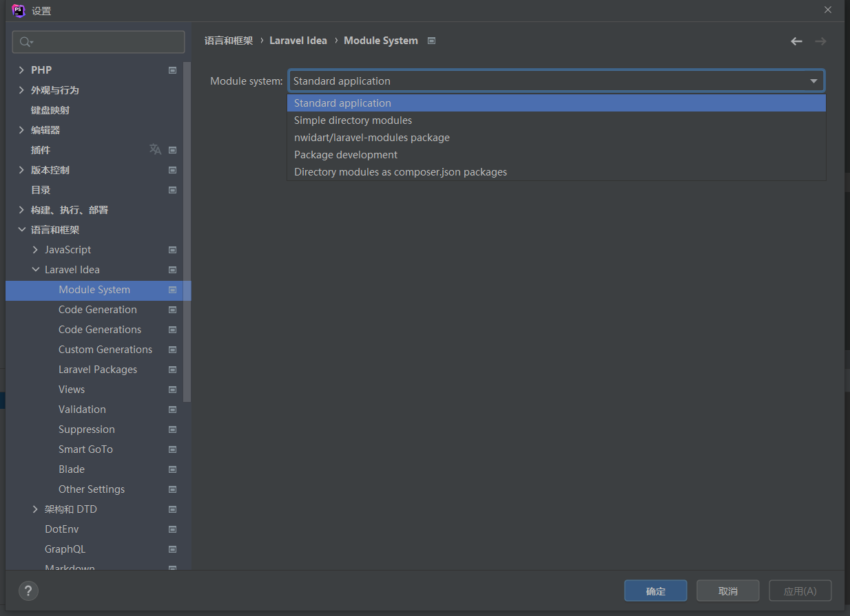850x616 pixels.
Task: Click project-level icon next to Laravel Idea
Action: (173, 270)
